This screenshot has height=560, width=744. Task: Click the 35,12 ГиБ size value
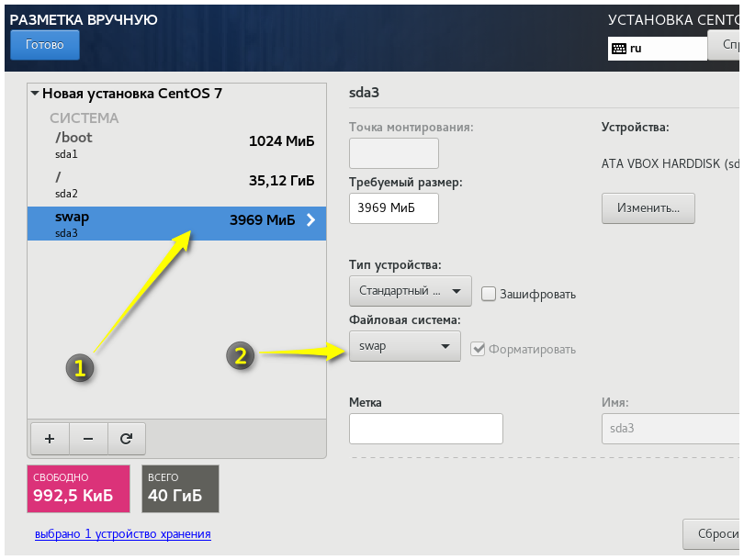(x=281, y=181)
